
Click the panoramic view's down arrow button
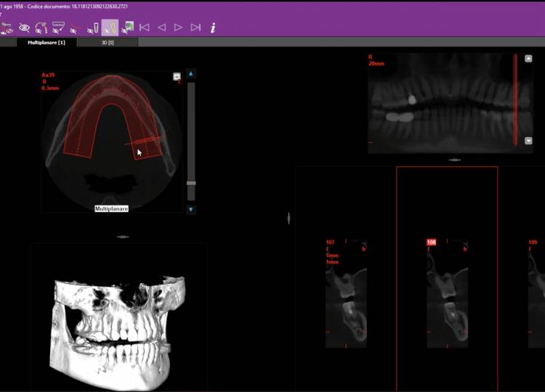coord(528,141)
